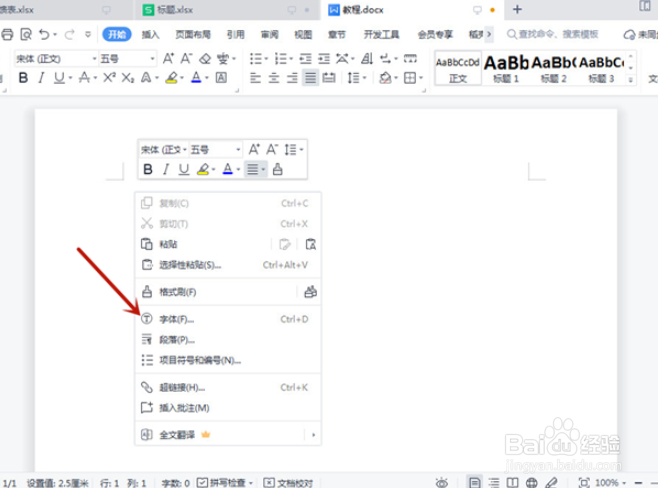Image resolution: width=658 pixels, height=488 pixels.
Task: Open Print Preview from quick access toolbar
Action: pos(26,34)
